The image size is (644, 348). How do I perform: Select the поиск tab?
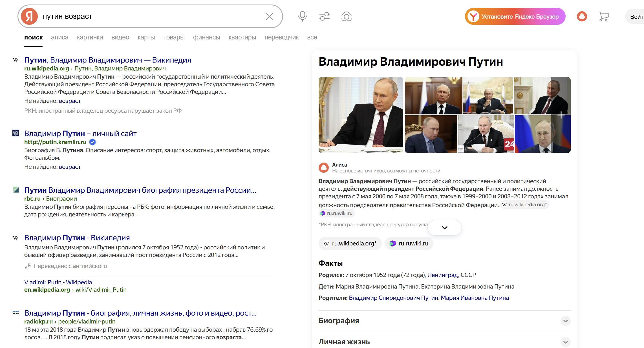point(34,37)
